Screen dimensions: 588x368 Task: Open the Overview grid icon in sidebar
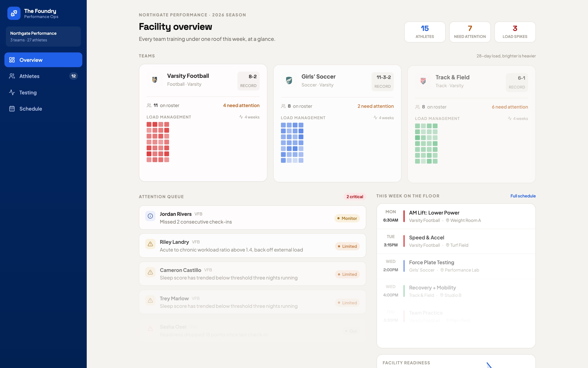click(12, 60)
